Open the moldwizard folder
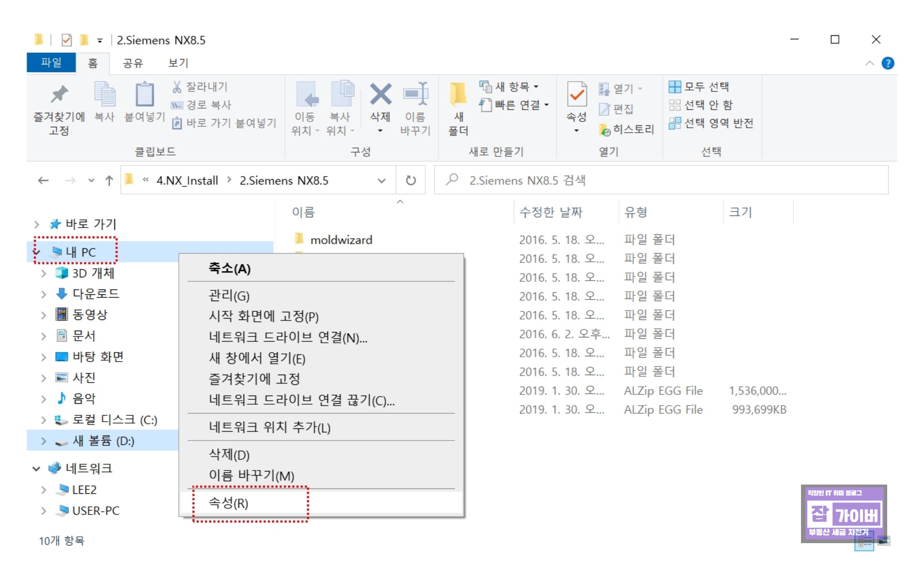The width and height of the screenshot is (924, 578). tap(341, 240)
